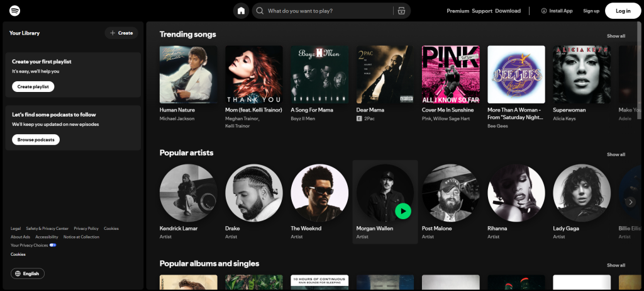This screenshot has height=291, width=644.
Task: Click the 'Michael Jackson' artist name
Action: pyautogui.click(x=177, y=118)
